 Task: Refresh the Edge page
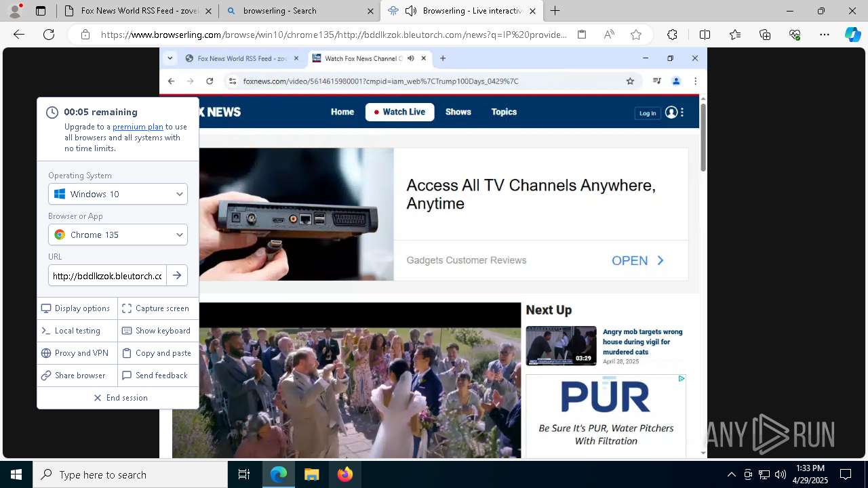click(49, 35)
